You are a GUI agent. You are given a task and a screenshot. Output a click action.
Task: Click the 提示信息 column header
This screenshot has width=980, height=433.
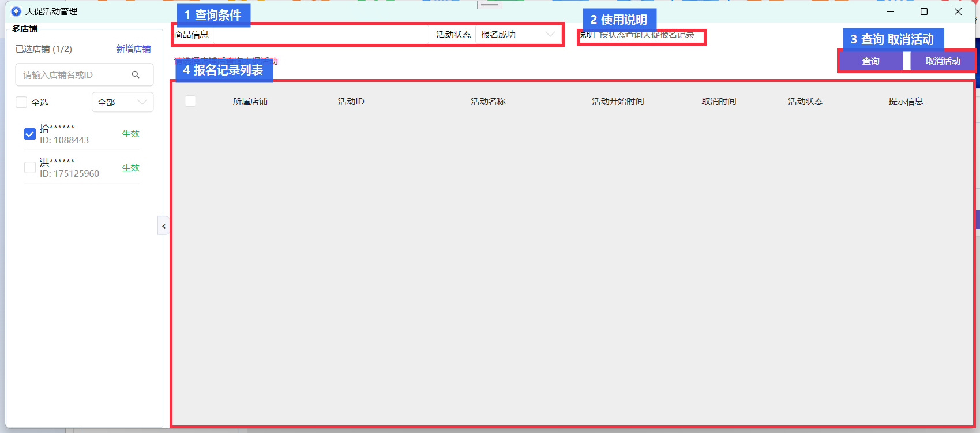906,102
